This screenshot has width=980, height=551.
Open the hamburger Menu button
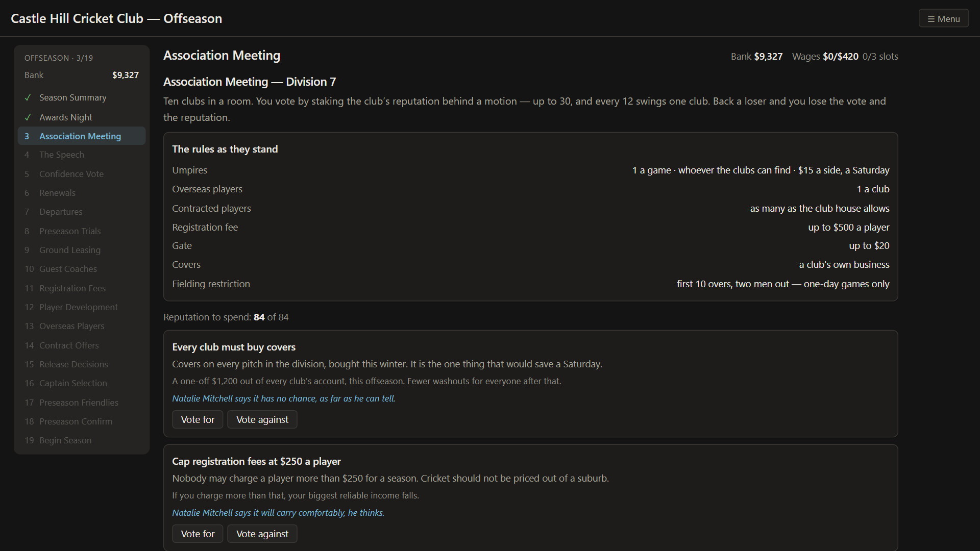[x=943, y=19]
